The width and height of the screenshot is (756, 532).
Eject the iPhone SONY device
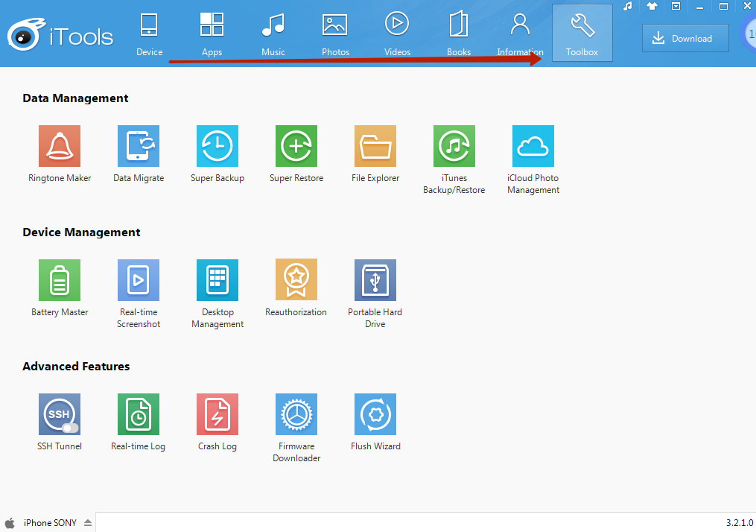point(87,523)
